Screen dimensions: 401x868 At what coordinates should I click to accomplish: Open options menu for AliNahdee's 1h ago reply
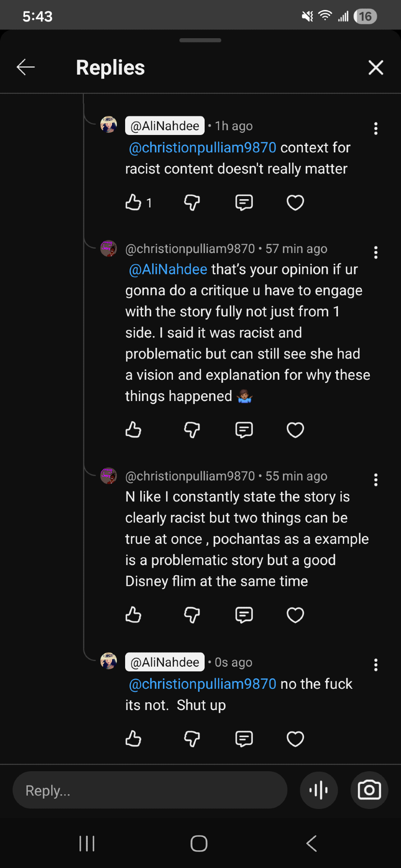pyautogui.click(x=376, y=128)
